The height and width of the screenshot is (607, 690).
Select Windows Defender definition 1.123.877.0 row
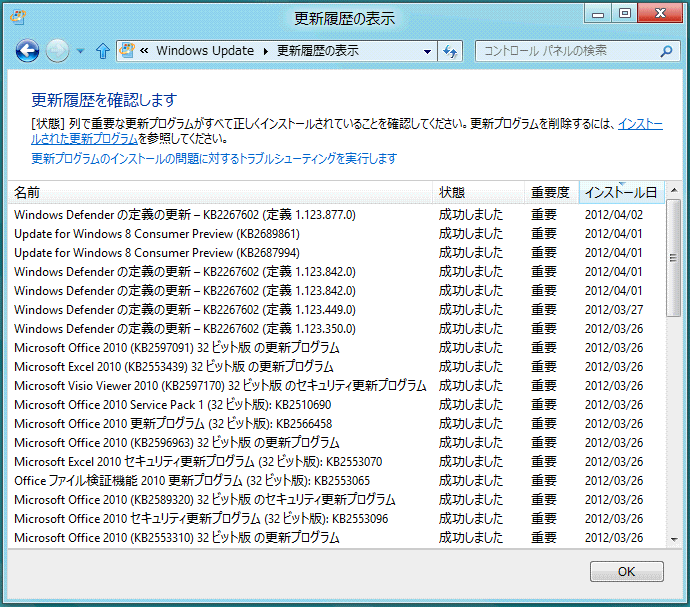(336, 215)
